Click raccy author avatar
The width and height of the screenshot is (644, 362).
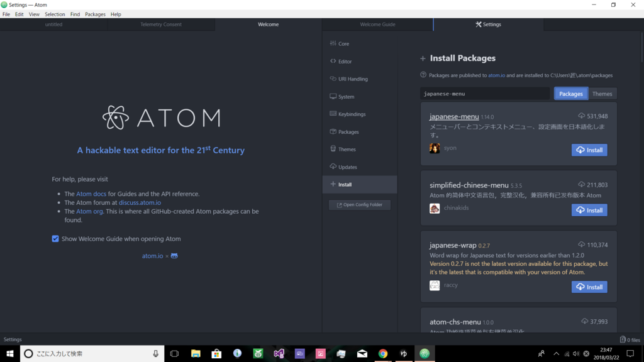(x=435, y=285)
